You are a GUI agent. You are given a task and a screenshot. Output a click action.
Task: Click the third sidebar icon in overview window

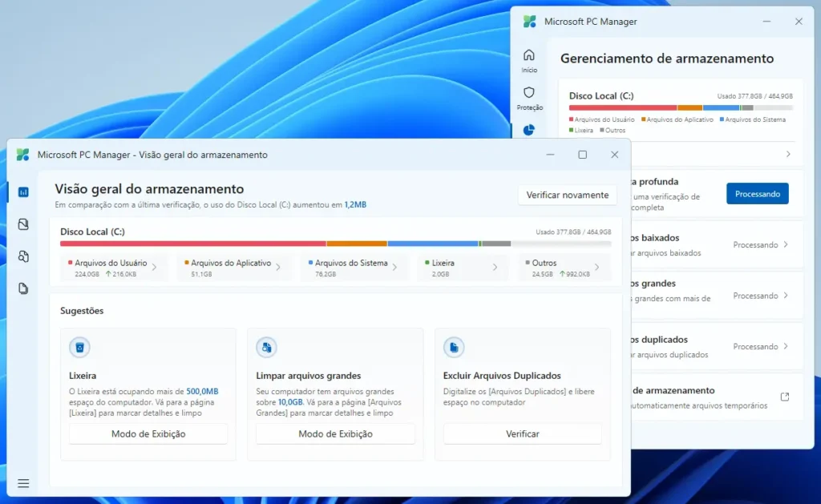pyautogui.click(x=22, y=256)
